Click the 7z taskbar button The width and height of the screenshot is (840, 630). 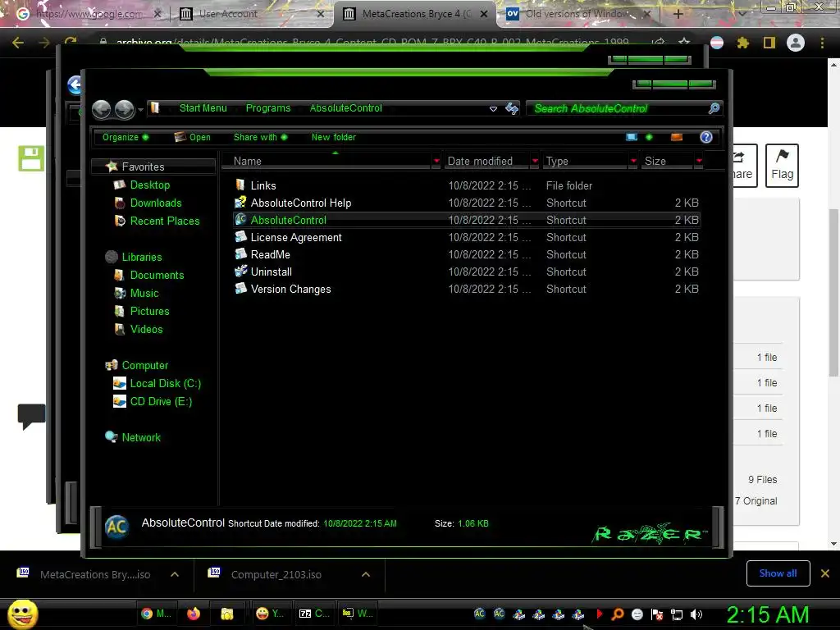click(x=314, y=614)
